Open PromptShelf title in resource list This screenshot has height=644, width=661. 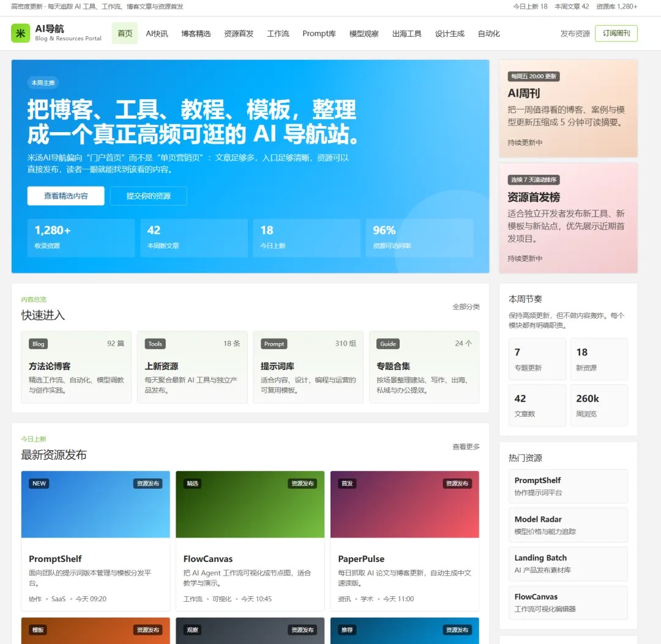pyautogui.click(x=55, y=559)
